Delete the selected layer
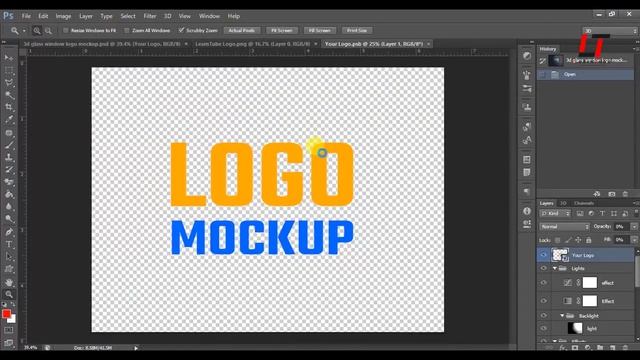 [x=625, y=348]
